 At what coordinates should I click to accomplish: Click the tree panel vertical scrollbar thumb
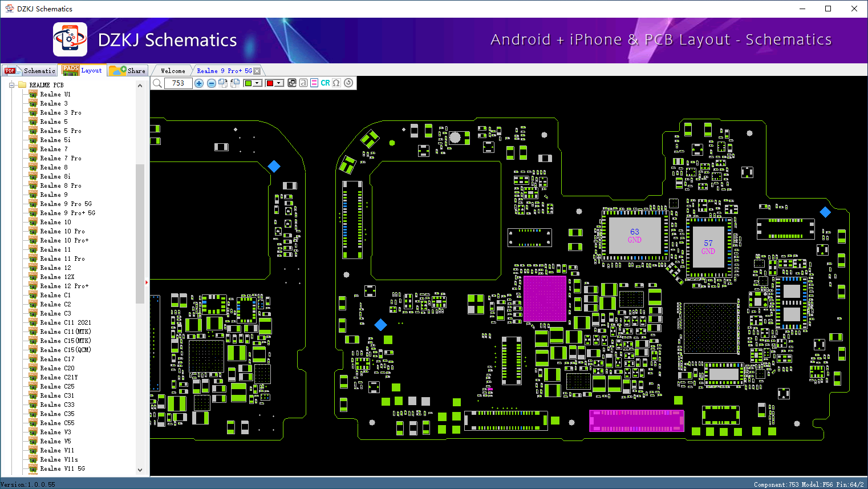[x=140, y=234]
